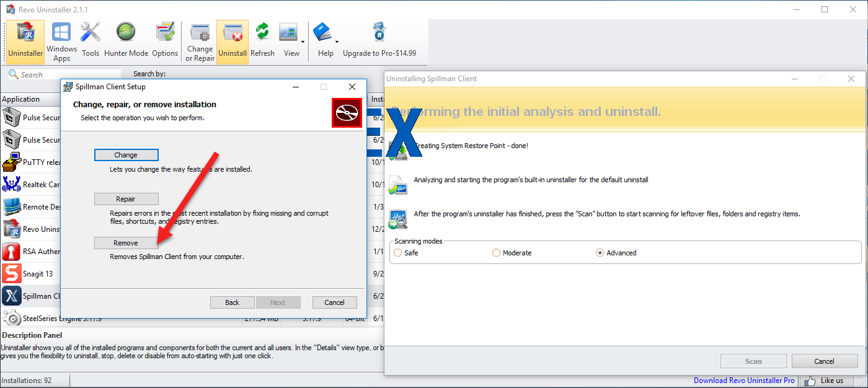Screen dimensions: 868x388
Task: Select the Remote Desktop program icon
Action: point(12,207)
